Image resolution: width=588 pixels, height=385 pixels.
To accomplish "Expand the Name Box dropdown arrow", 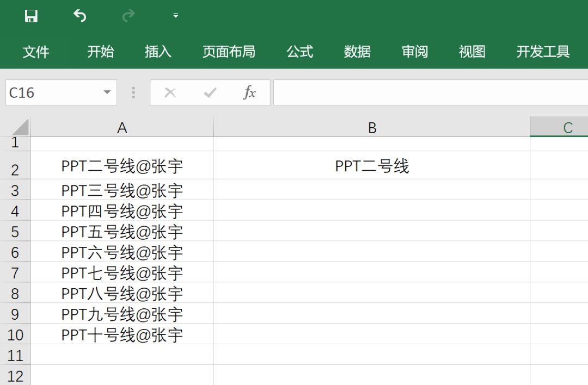I will tap(107, 92).
